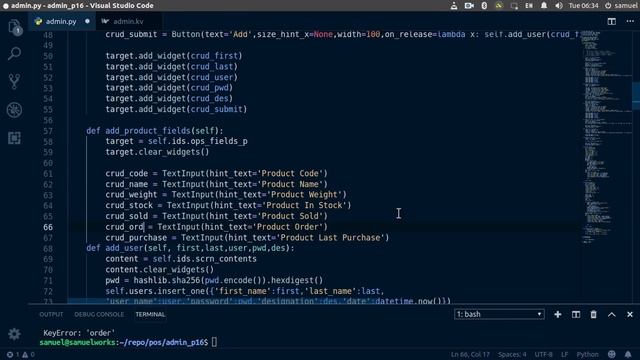The width and height of the screenshot is (640, 360).
Task: Open the errors and warnings status indicator
Action: click(x=20, y=355)
